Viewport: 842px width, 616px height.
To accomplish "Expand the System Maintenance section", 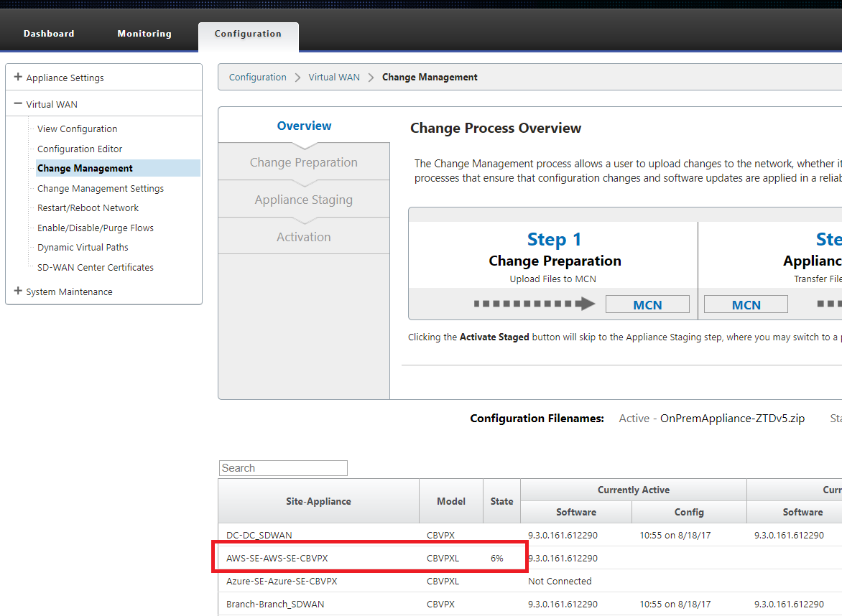I will coord(18,291).
